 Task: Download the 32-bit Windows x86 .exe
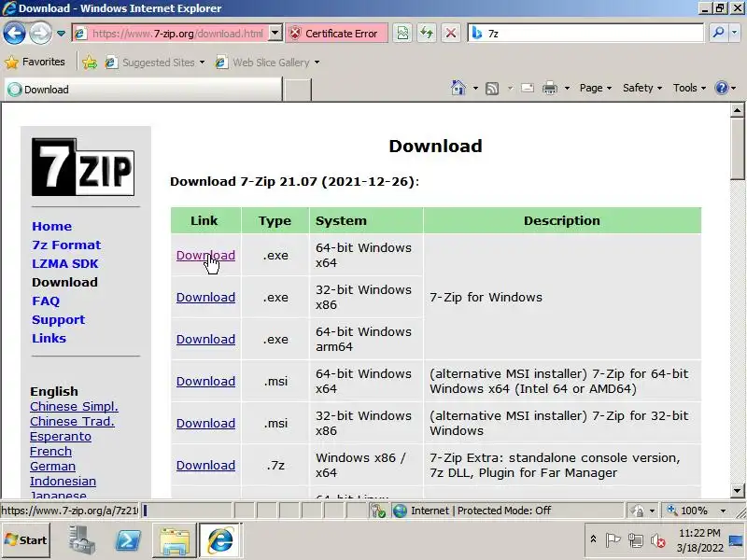tap(205, 297)
